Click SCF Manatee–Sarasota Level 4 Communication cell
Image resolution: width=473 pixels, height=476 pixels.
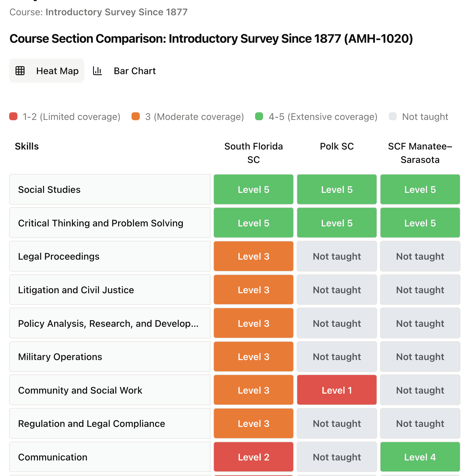420,457
